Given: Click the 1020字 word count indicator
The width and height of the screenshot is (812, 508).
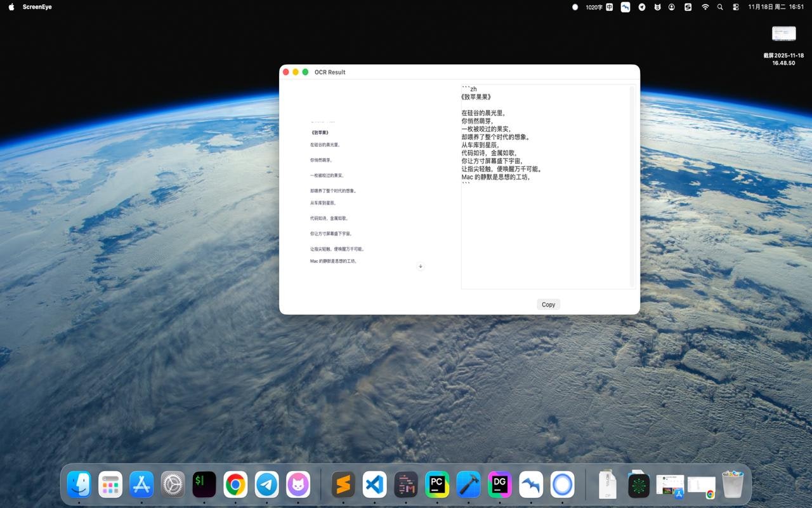Looking at the screenshot, I should (593, 7).
